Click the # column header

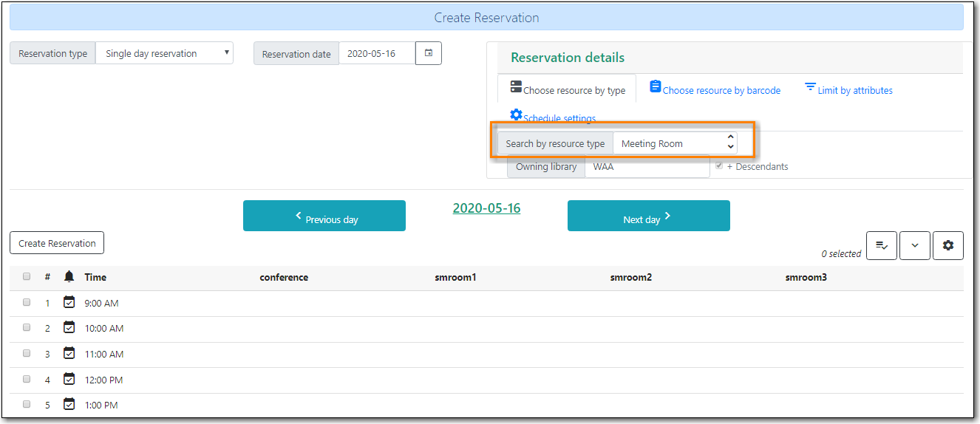47,277
